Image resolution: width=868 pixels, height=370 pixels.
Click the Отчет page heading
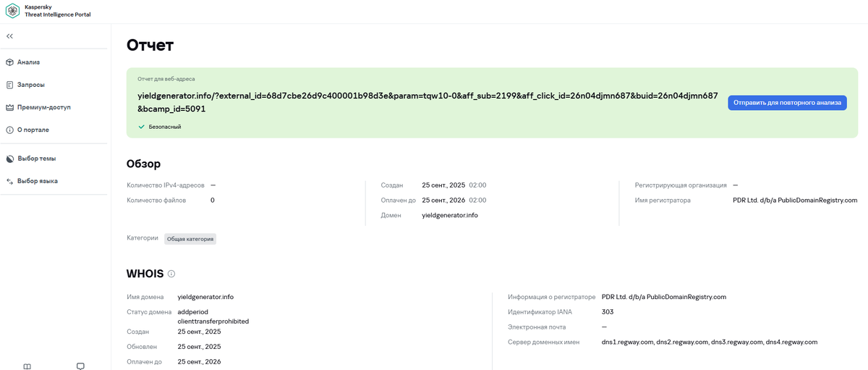(150, 45)
